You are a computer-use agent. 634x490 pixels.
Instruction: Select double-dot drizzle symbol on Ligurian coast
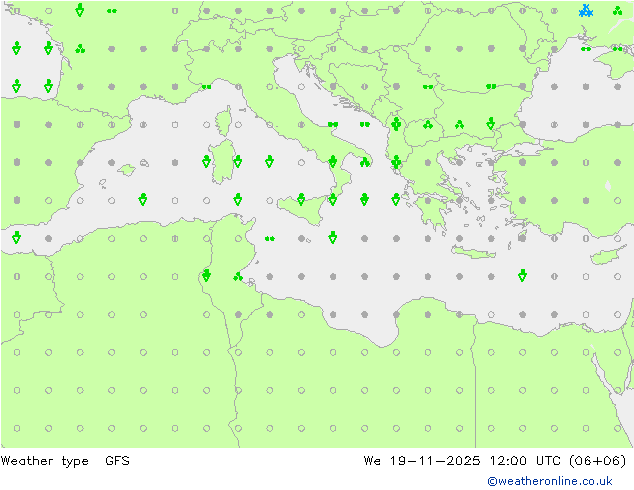point(207,87)
